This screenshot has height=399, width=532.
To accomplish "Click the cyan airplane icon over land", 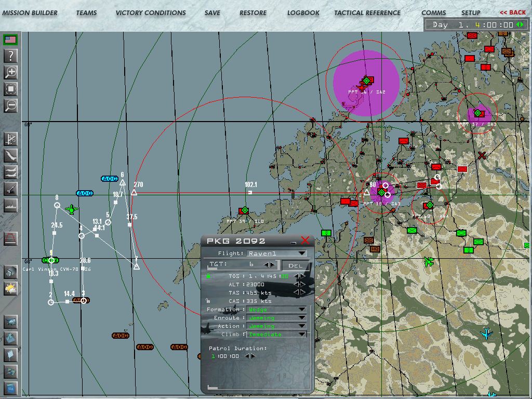I will (x=486, y=333).
